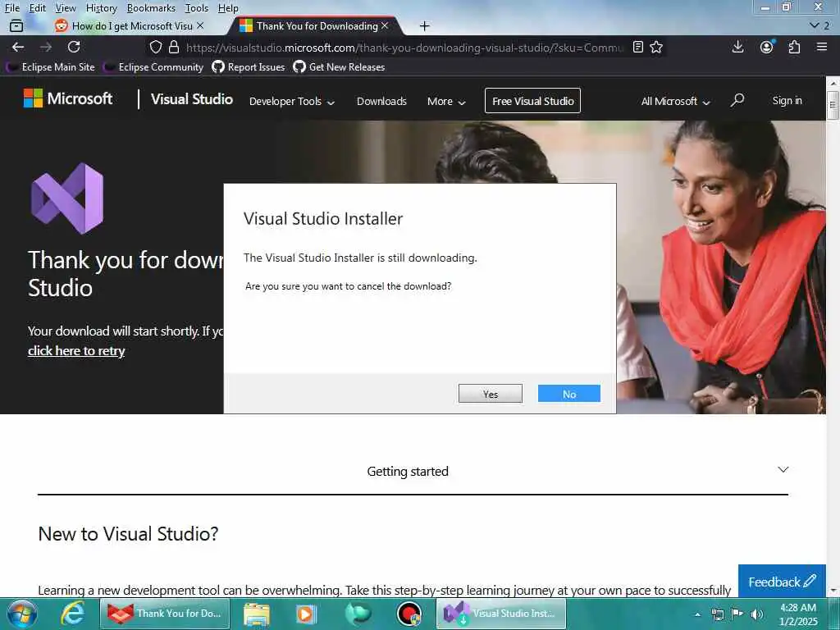Viewport: 840px width, 630px height.
Task: Click the purple Visual Studio logo
Action: coord(67,199)
